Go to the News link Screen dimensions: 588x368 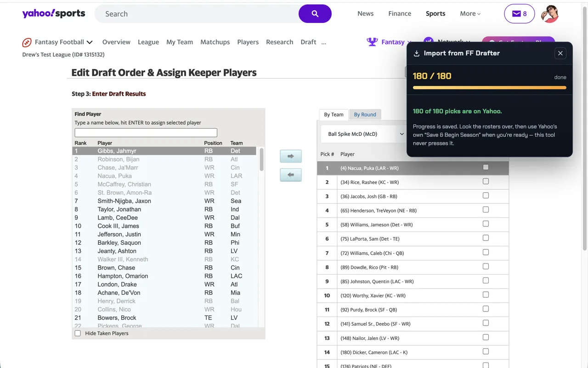(366, 14)
